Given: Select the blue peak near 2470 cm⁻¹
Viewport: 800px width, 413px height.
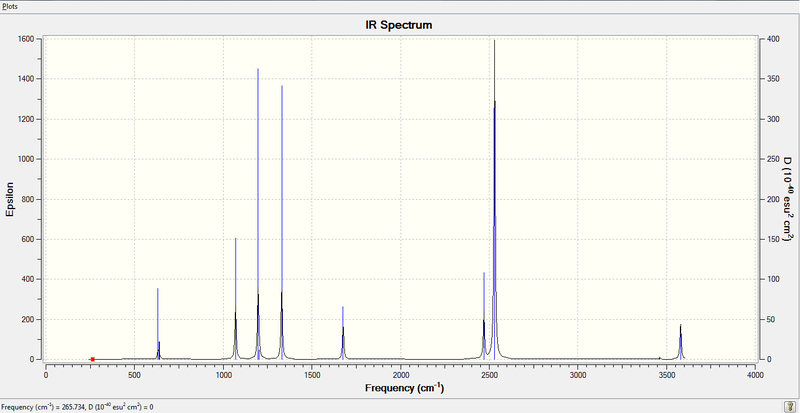Looking at the screenshot, I should 484,316.
